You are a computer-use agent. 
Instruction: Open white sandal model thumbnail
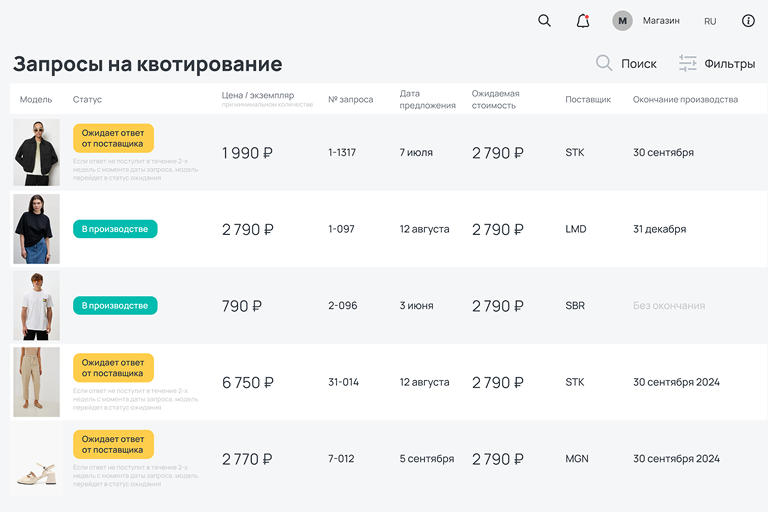point(36,460)
